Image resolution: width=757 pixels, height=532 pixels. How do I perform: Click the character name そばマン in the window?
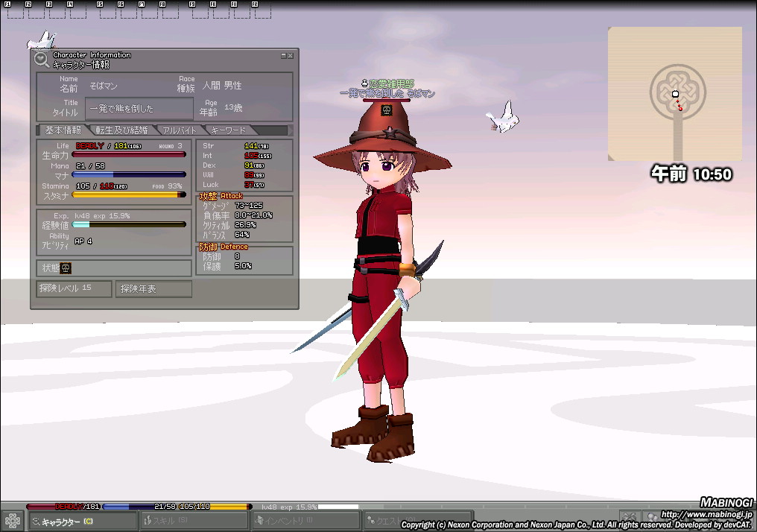coord(104,86)
